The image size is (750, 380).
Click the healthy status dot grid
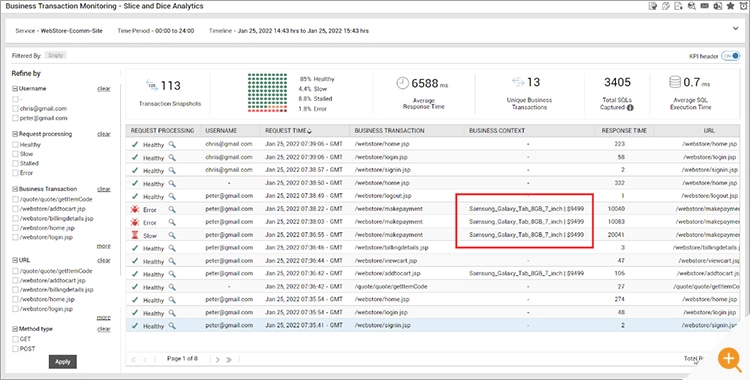267,92
